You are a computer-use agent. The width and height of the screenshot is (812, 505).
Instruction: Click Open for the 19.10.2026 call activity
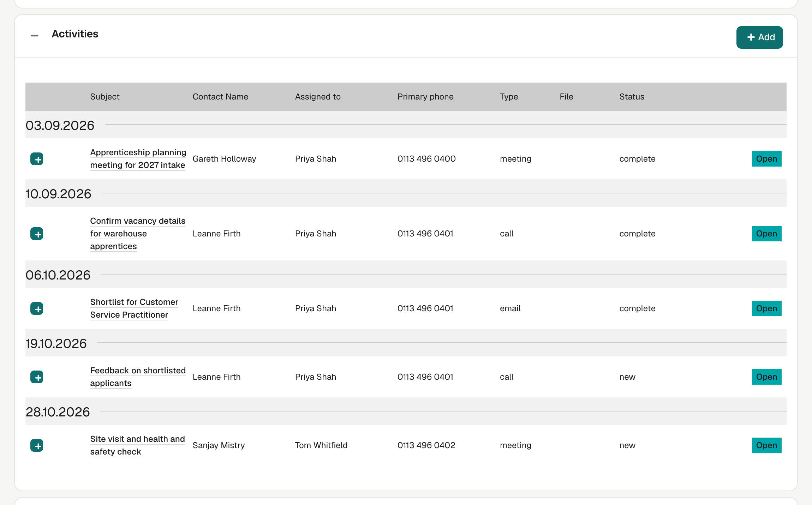pos(766,377)
